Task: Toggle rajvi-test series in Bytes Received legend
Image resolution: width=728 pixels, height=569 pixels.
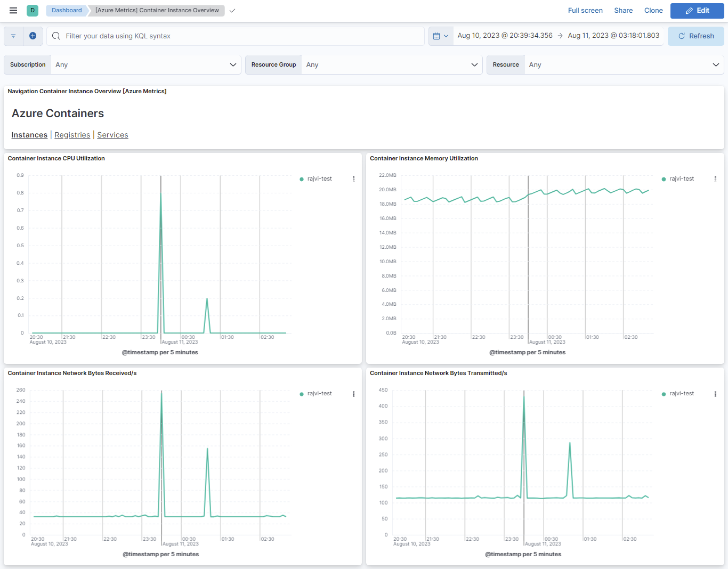Action: 319,394
